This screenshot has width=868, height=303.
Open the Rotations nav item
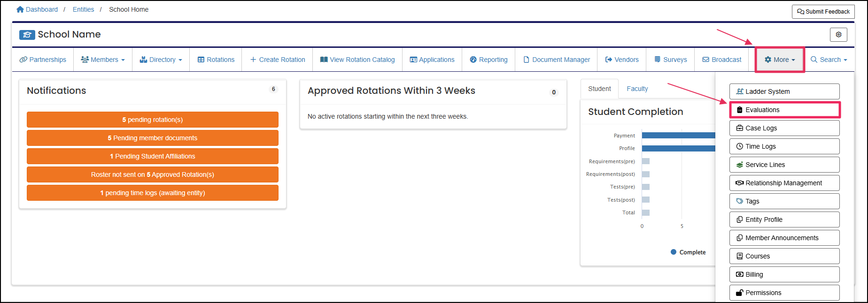216,60
